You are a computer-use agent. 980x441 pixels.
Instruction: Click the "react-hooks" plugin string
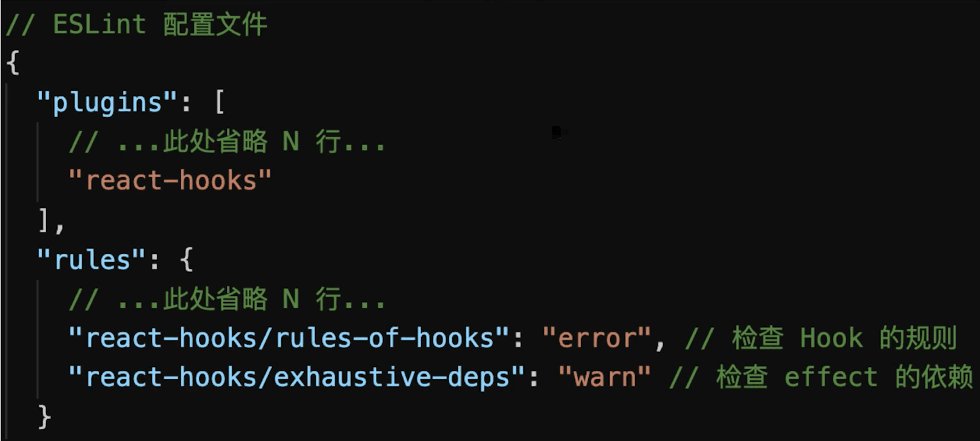pyautogui.click(x=170, y=180)
